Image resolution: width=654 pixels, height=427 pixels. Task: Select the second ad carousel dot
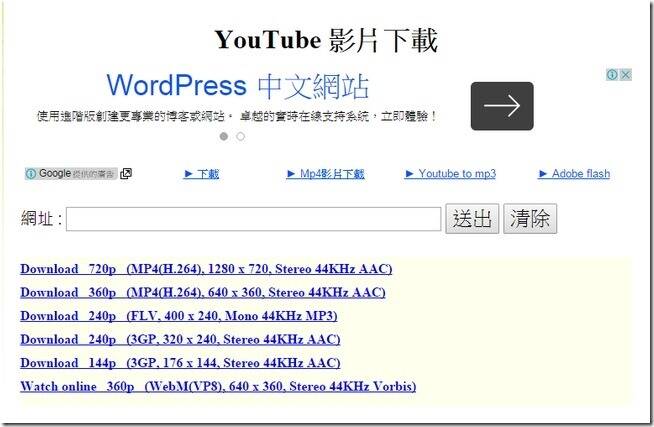point(241,136)
